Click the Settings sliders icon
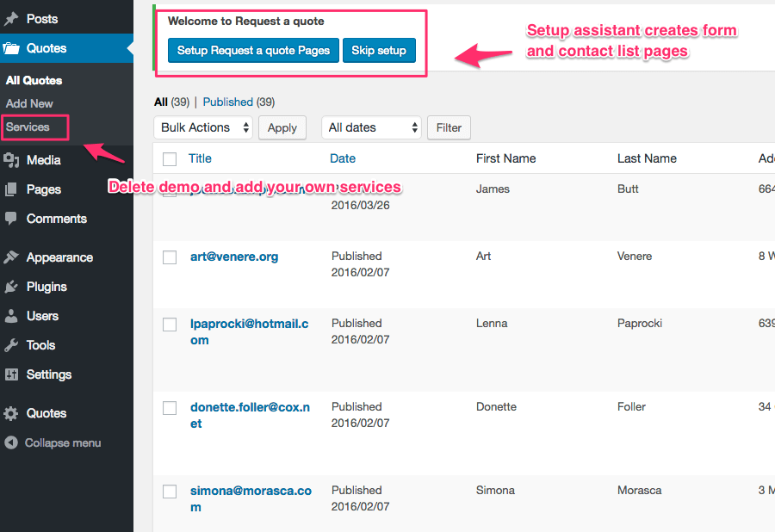Image resolution: width=775 pixels, height=532 pixels. click(x=11, y=374)
